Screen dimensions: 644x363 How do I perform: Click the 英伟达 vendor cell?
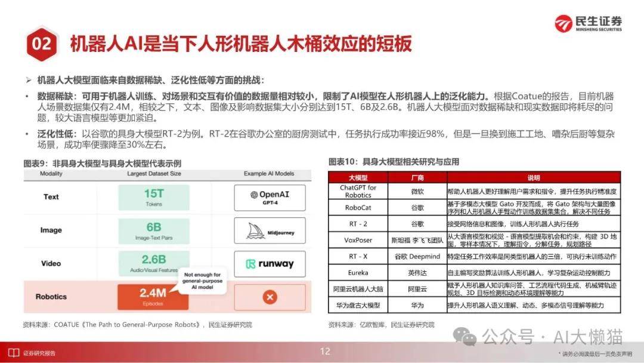(x=417, y=273)
